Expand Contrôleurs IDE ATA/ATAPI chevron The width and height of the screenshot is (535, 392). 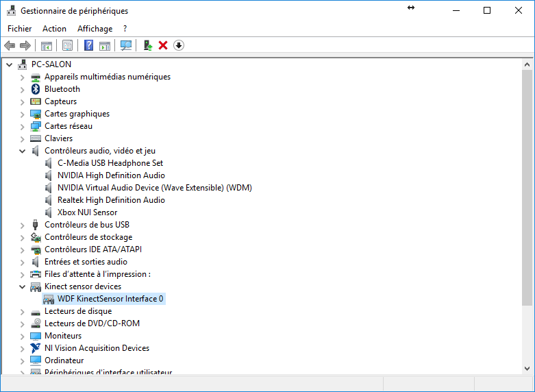click(23, 250)
